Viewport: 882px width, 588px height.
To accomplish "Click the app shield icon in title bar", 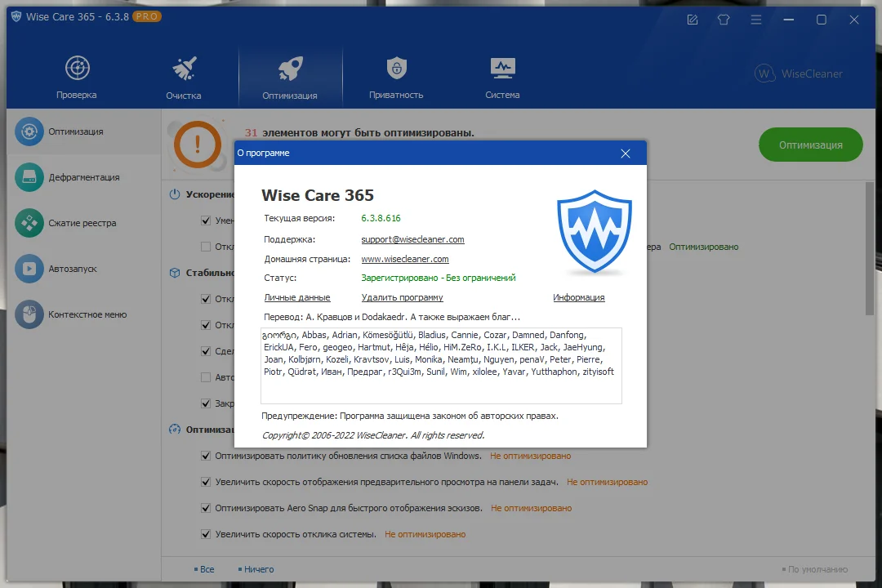I will 16,16.
